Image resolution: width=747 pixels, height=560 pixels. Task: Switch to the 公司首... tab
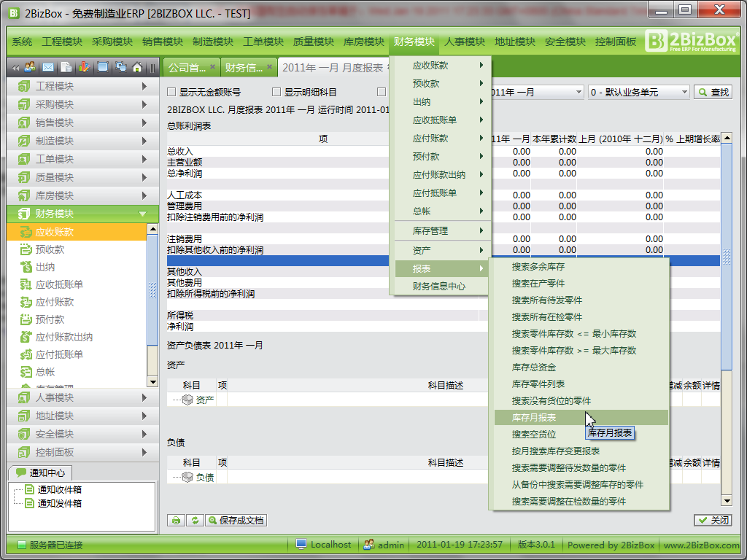(x=187, y=67)
